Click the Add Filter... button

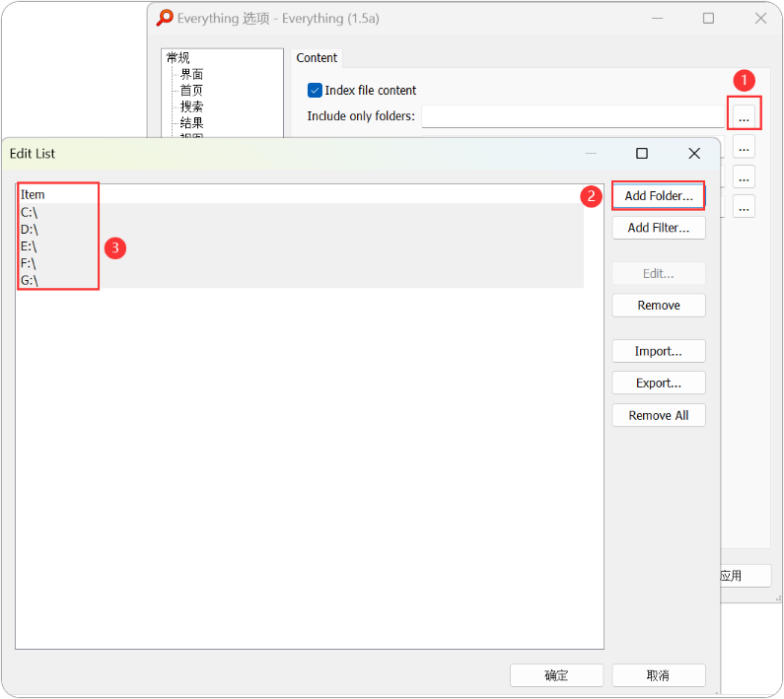pos(658,228)
